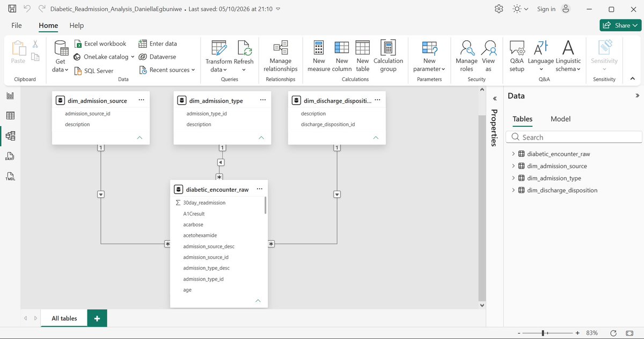Save the file with the disk icon
Image resolution: width=644 pixels, height=339 pixels.
click(12, 9)
